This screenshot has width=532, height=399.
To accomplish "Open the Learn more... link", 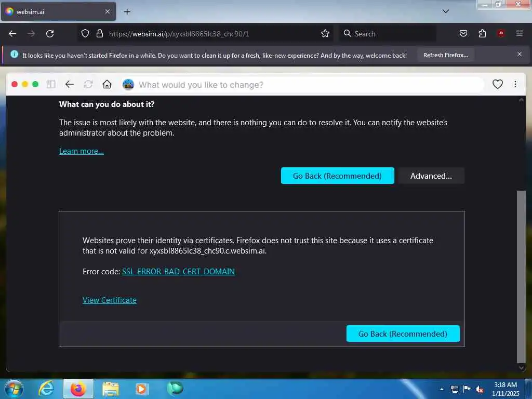I will pos(82,151).
